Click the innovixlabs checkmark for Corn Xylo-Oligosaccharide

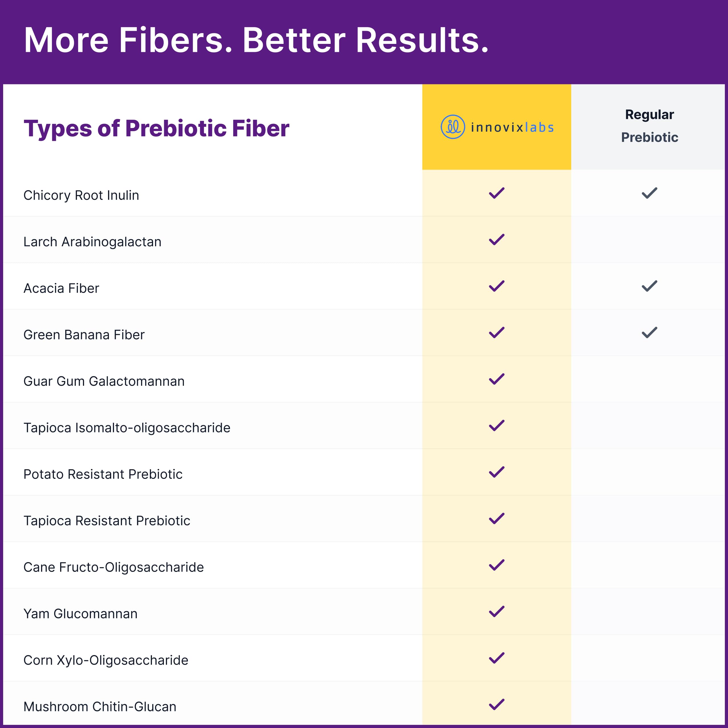point(496,658)
